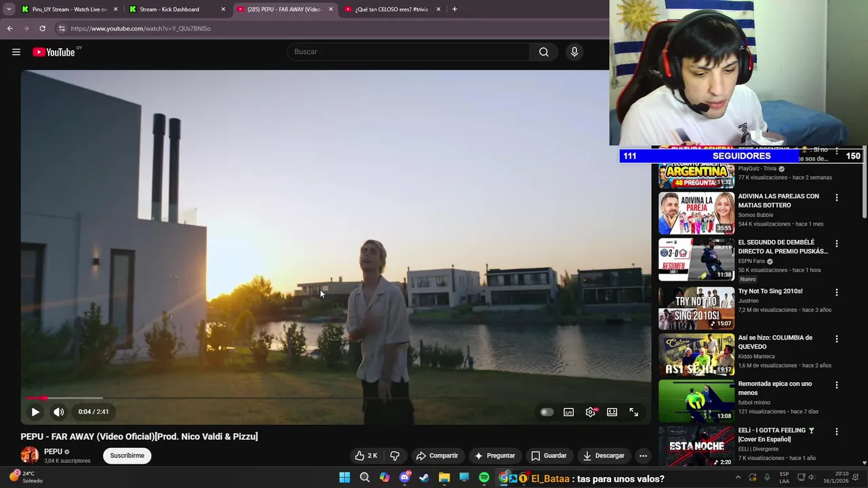Mute the video volume

(59, 411)
